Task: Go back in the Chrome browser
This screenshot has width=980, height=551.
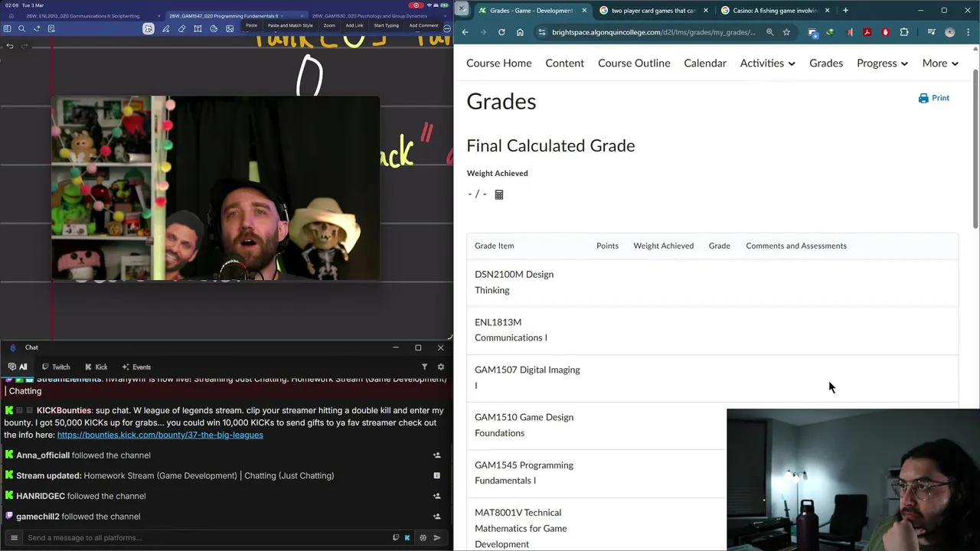Action: (465, 32)
